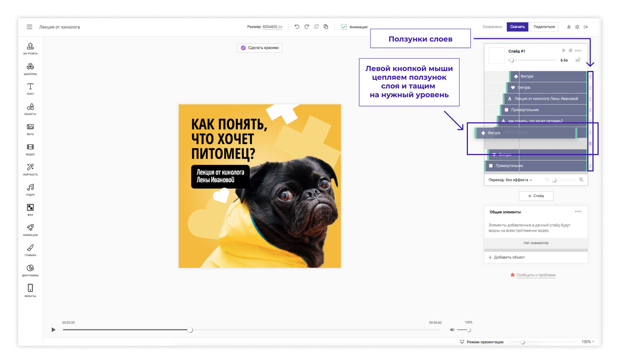The width and height of the screenshot is (619, 364).
Task: Click the logout exit icon
Action: click(x=586, y=27)
